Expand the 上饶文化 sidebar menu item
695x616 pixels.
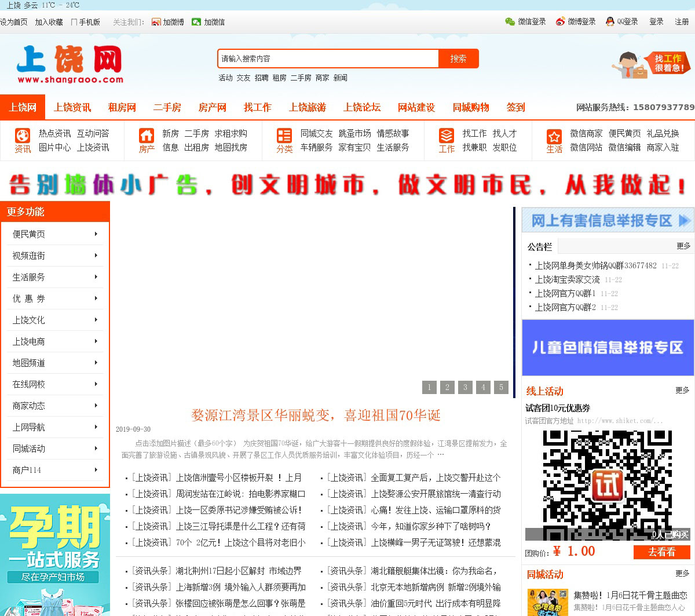[x=54, y=320]
